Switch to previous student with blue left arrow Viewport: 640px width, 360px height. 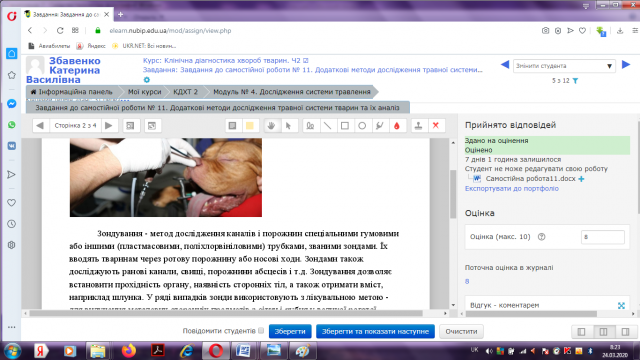pyautogui.click(x=504, y=64)
